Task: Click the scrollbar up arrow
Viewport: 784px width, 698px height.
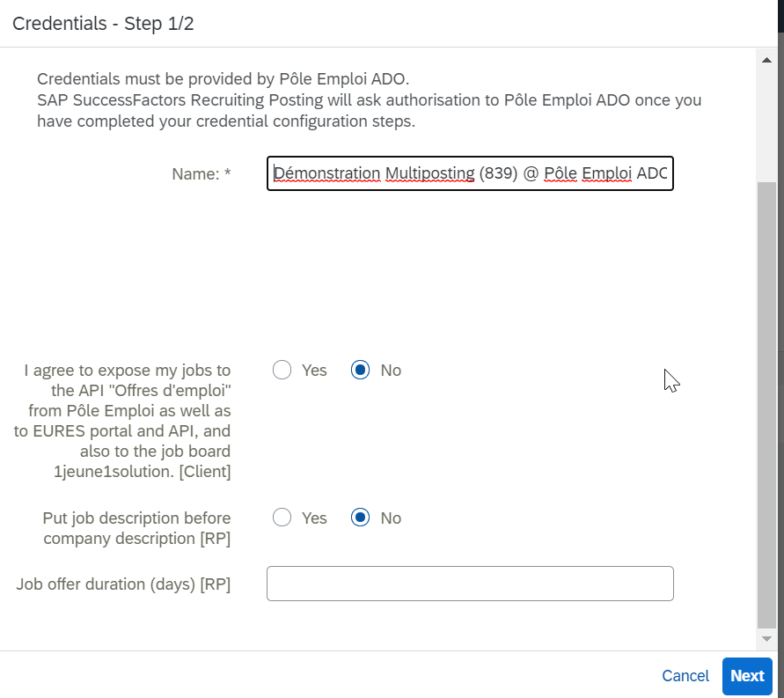Action: (766, 60)
